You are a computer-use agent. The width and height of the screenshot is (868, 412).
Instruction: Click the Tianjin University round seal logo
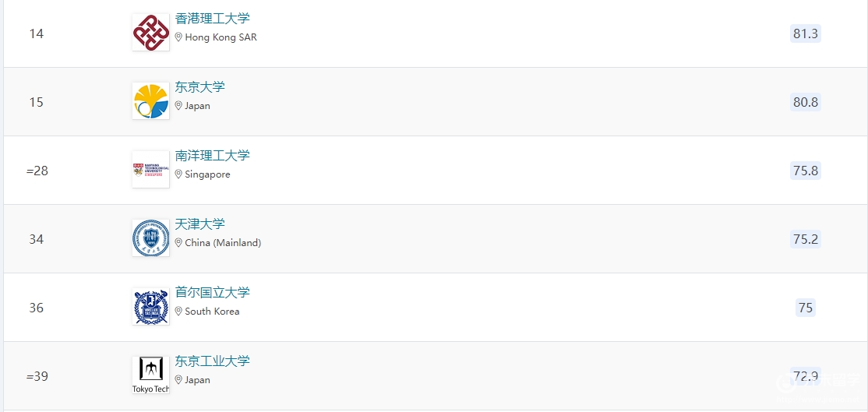tap(150, 238)
